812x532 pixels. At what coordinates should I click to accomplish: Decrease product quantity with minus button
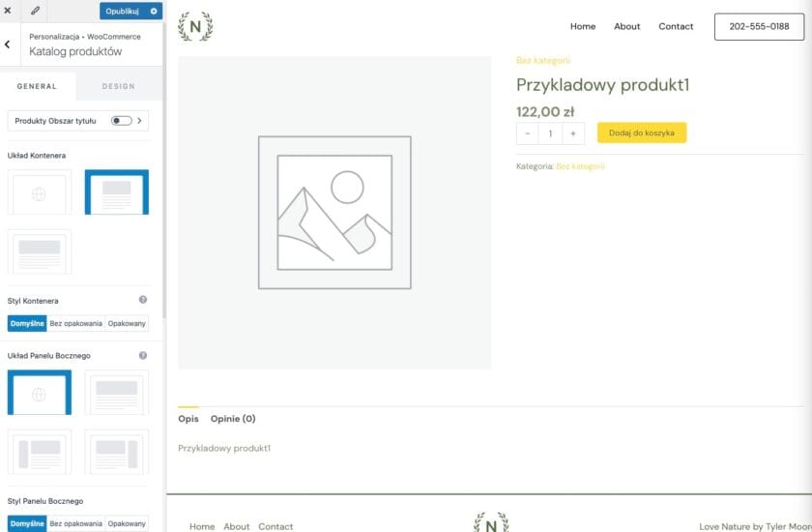coord(528,133)
